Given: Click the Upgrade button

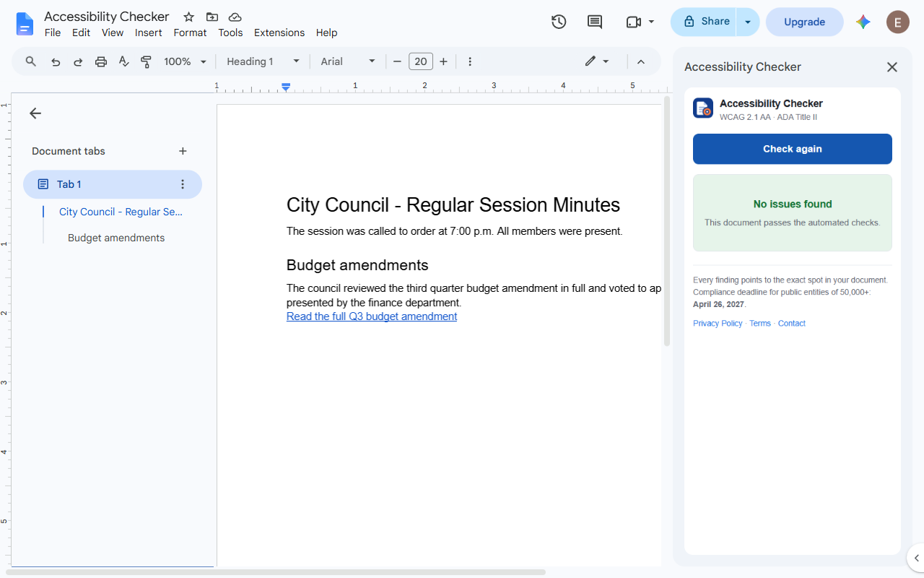Looking at the screenshot, I should point(804,22).
